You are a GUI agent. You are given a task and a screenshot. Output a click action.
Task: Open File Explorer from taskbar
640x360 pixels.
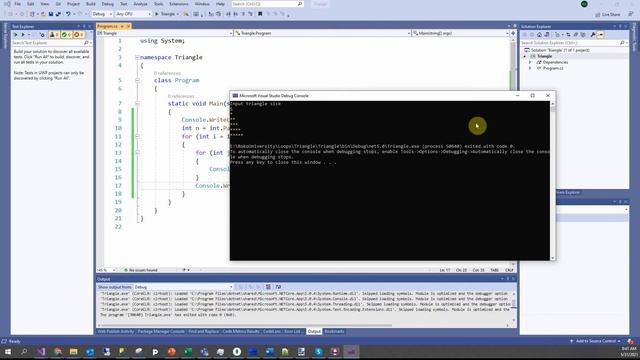coord(73,352)
